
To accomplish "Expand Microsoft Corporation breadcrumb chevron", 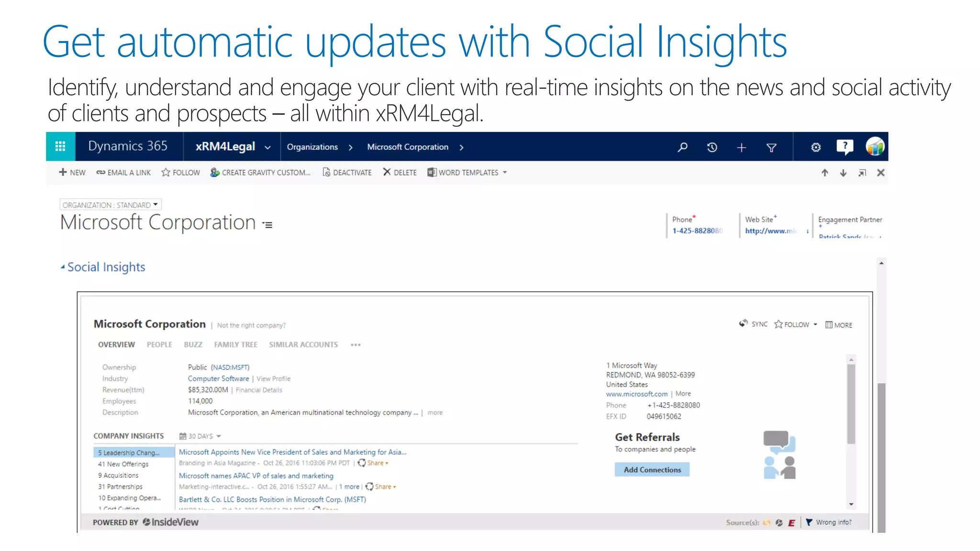I will click(461, 147).
